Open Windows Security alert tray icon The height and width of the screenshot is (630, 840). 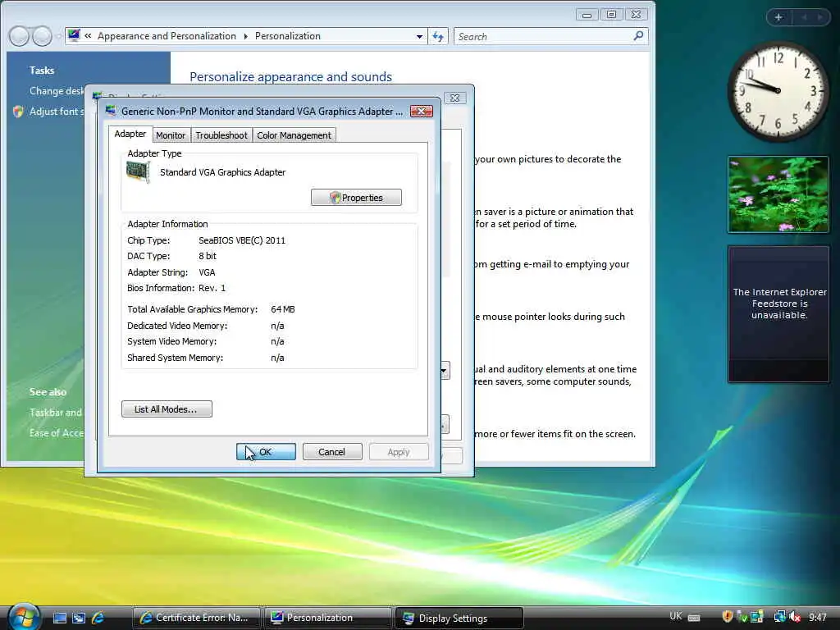[x=727, y=617]
